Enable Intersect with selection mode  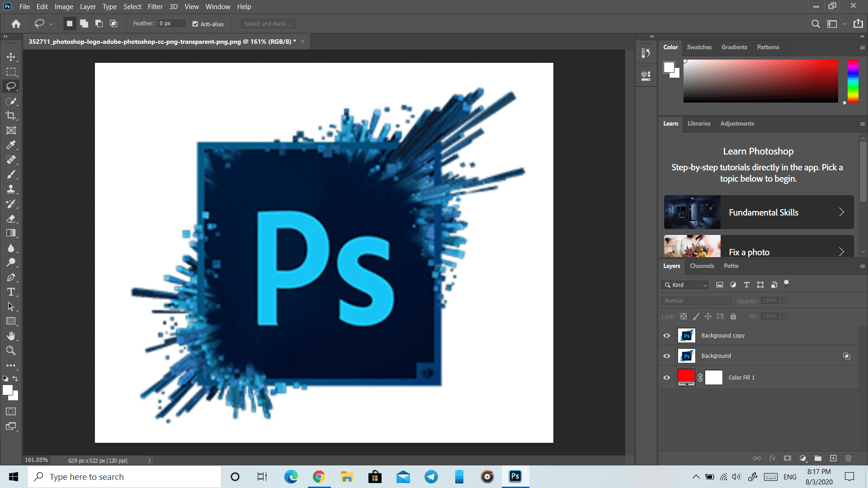click(113, 23)
